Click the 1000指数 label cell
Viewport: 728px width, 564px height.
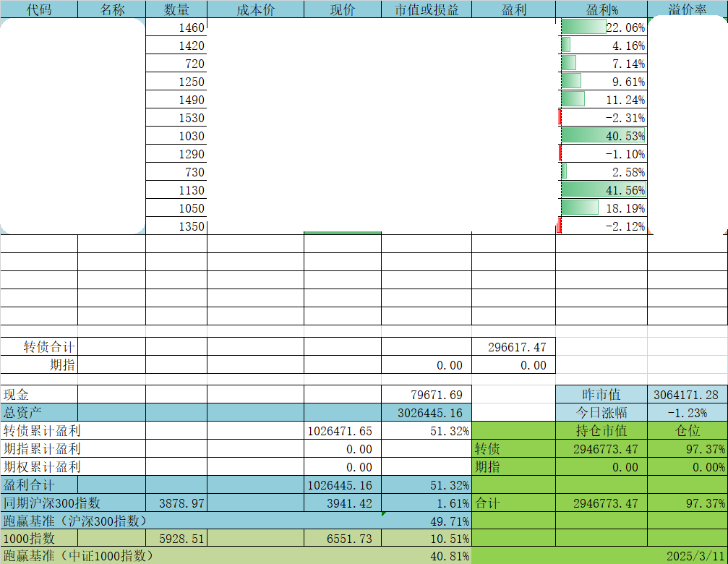(39, 538)
